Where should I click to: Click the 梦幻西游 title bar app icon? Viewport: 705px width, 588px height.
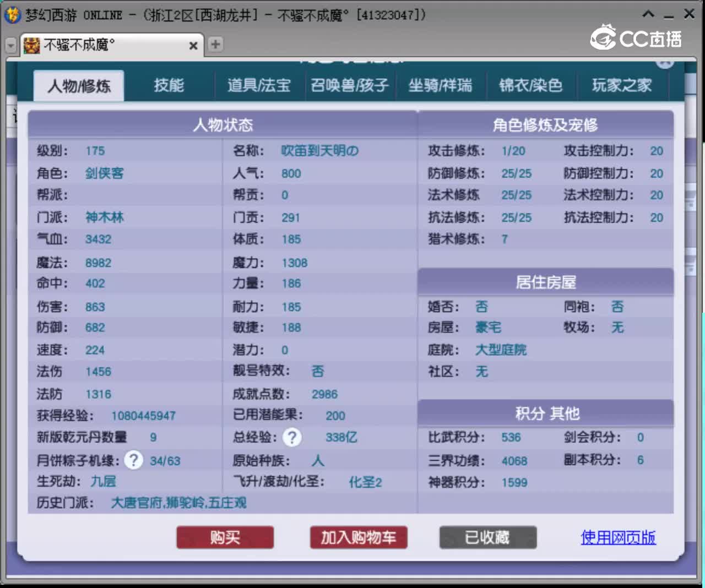pos(12,15)
